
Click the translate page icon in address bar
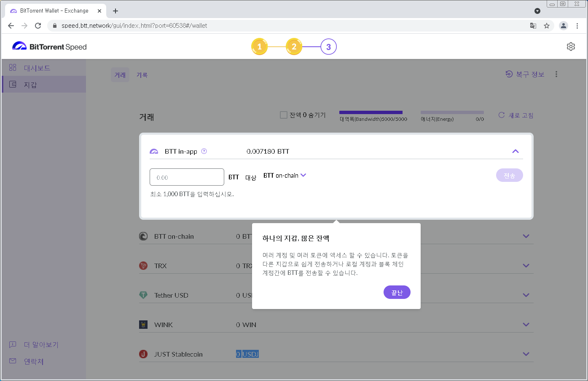pos(533,26)
